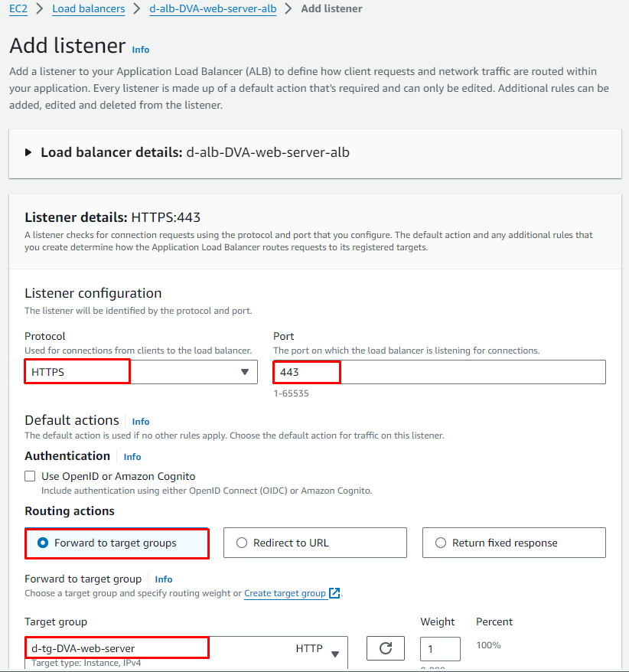This screenshot has height=672, width=629.
Task: Go to EC2 breadcrumb link
Action: point(18,9)
